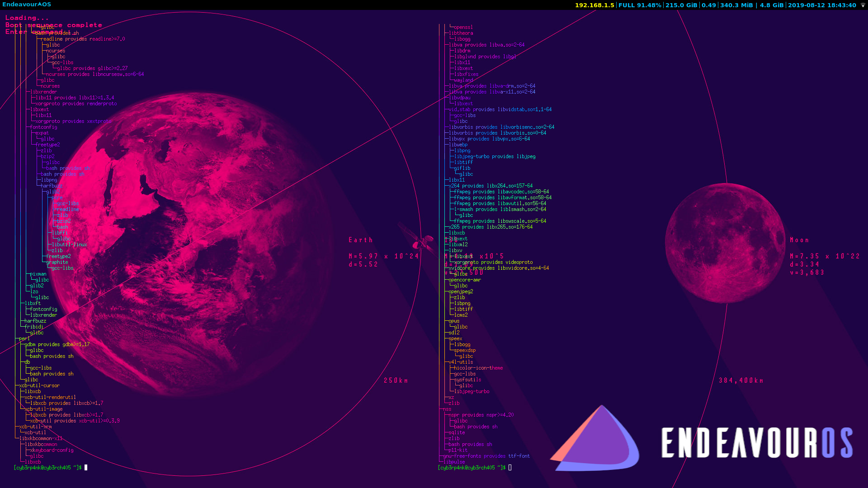Click the IP address 192.168.1.5 in status bar
The image size is (868, 488).
pos(594,5)
